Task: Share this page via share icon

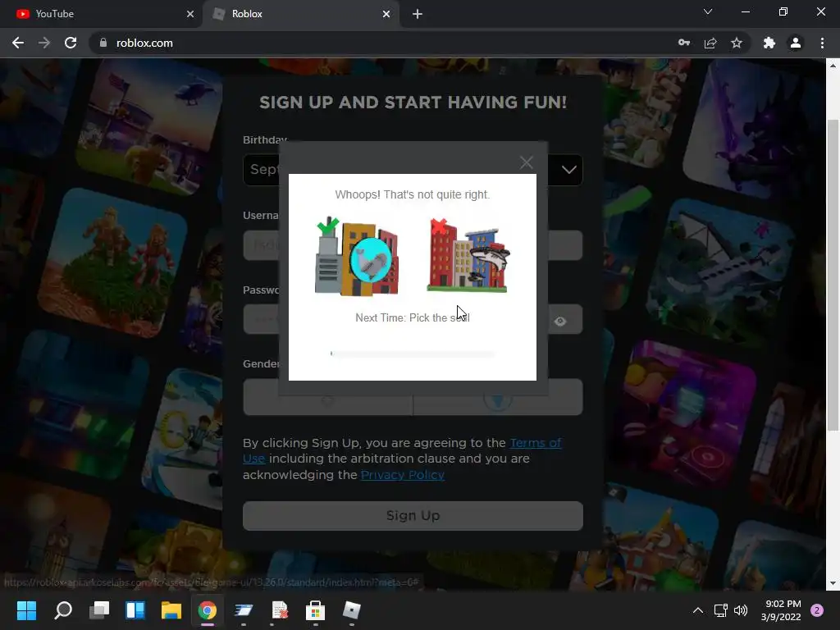Action: (710, 43)
